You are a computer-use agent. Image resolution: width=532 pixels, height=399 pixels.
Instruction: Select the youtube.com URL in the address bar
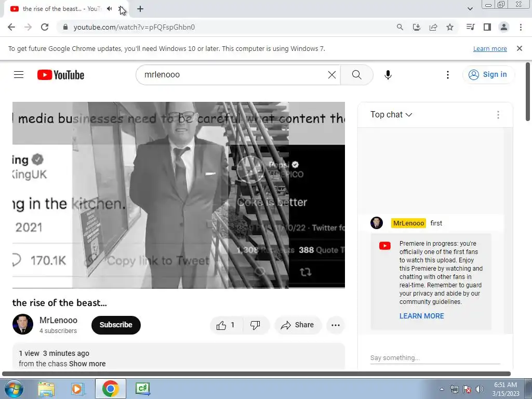tap(134, 27)
